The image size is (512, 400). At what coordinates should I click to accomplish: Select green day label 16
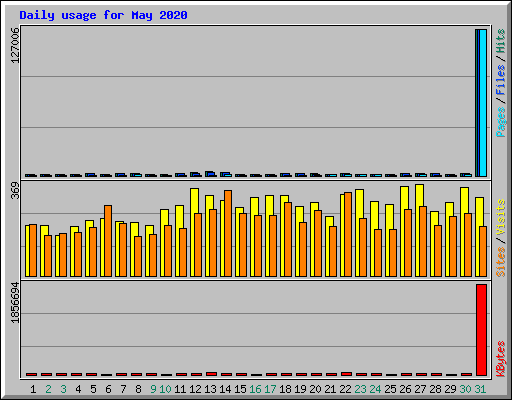255,389
